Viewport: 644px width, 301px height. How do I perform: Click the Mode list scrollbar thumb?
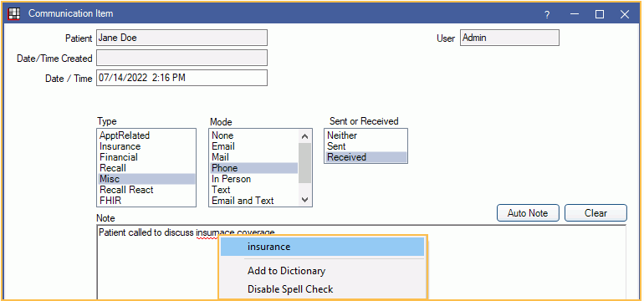click(304, 163)
